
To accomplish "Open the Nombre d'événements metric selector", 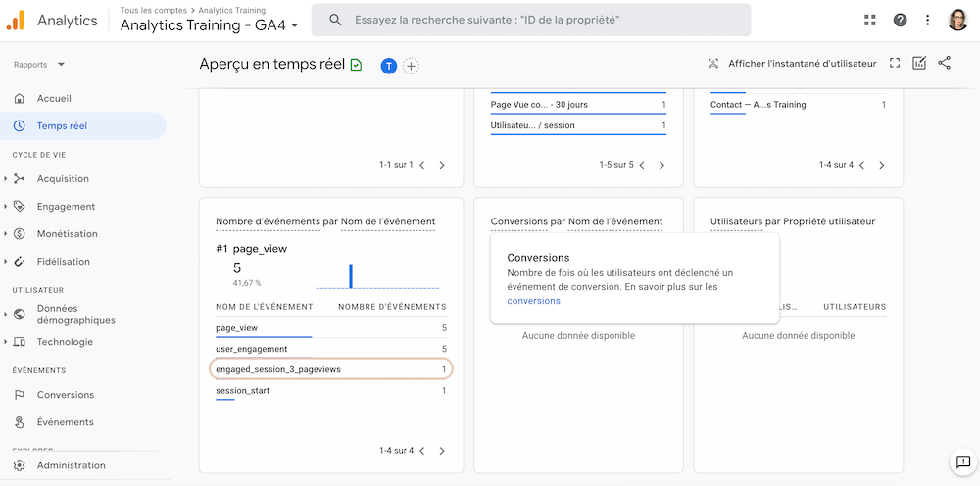I will tap(269, 221).
